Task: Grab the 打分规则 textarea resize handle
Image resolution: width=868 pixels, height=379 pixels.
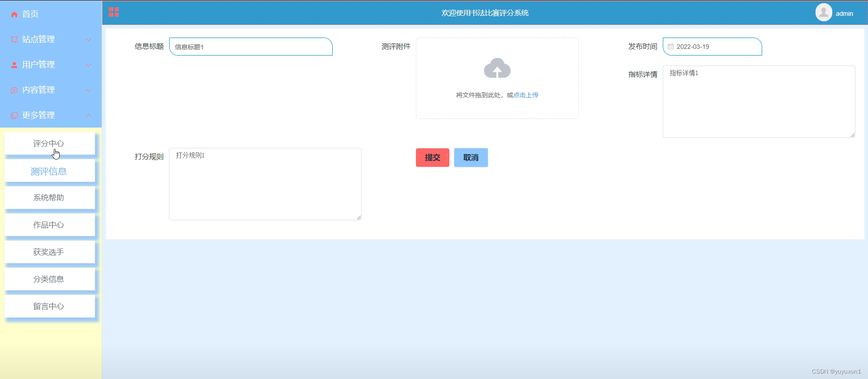Action: 359,218
